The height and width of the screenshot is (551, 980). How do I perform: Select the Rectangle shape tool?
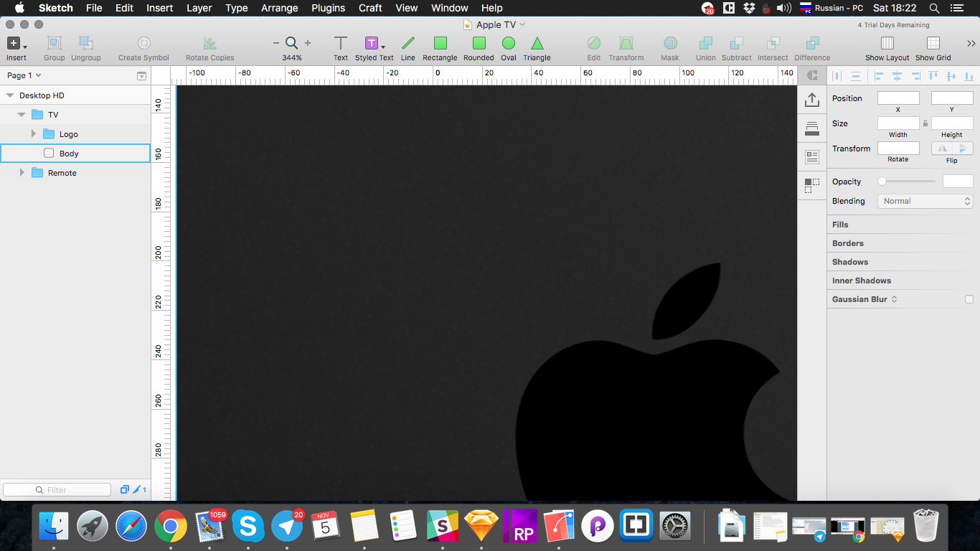coord(440,44)
